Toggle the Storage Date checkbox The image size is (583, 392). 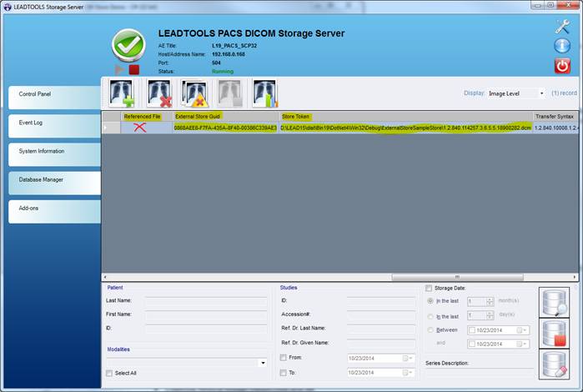pyautogui.click(x=430, y=288)
